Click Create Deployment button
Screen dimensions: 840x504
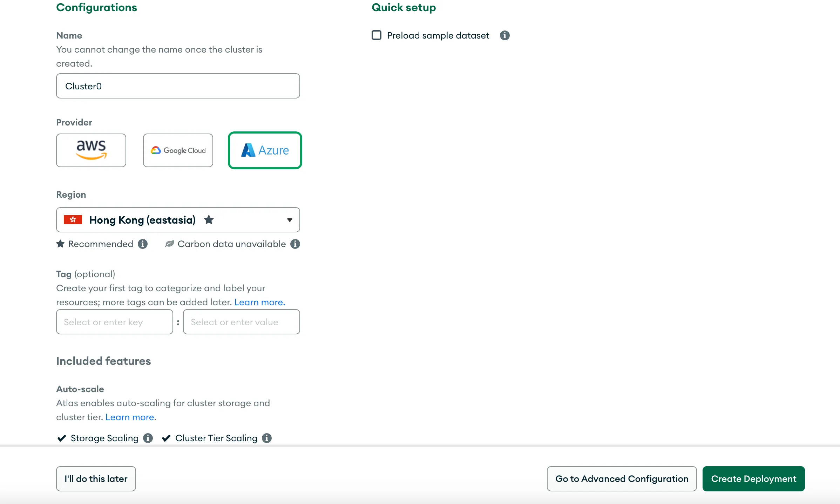coord(754,479)
